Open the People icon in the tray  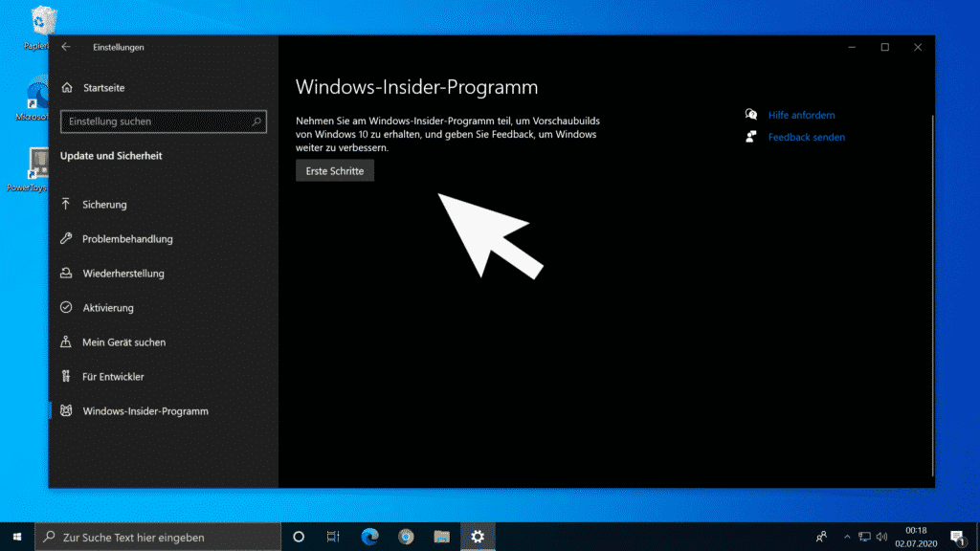[x=821, y=538]
